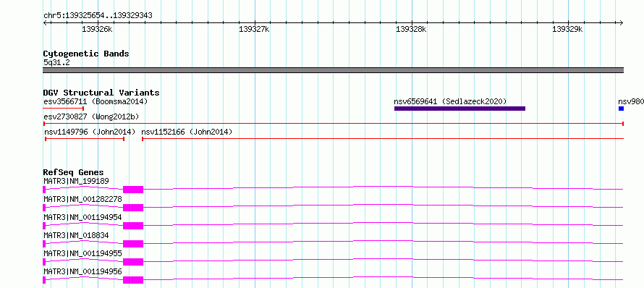Click the magenta exon block of NM_001194954
This screenshot has width=644, height=288.
pos(133,226)
